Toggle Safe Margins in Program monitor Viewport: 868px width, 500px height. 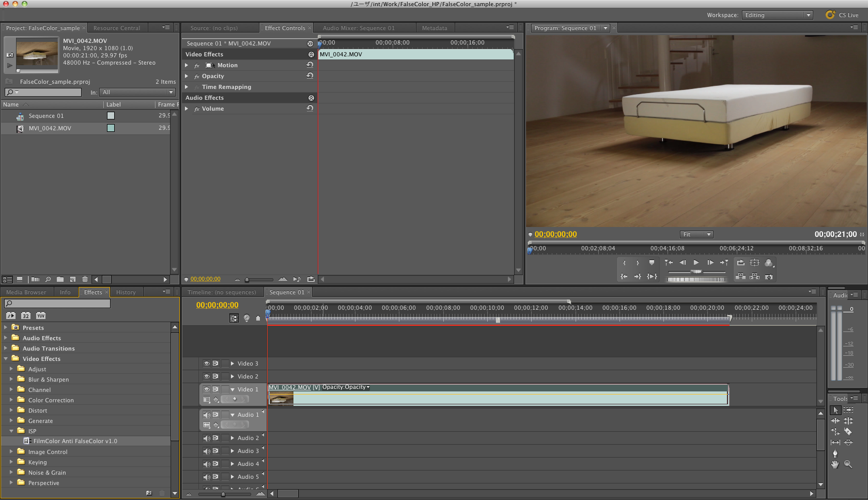[755, 263]
